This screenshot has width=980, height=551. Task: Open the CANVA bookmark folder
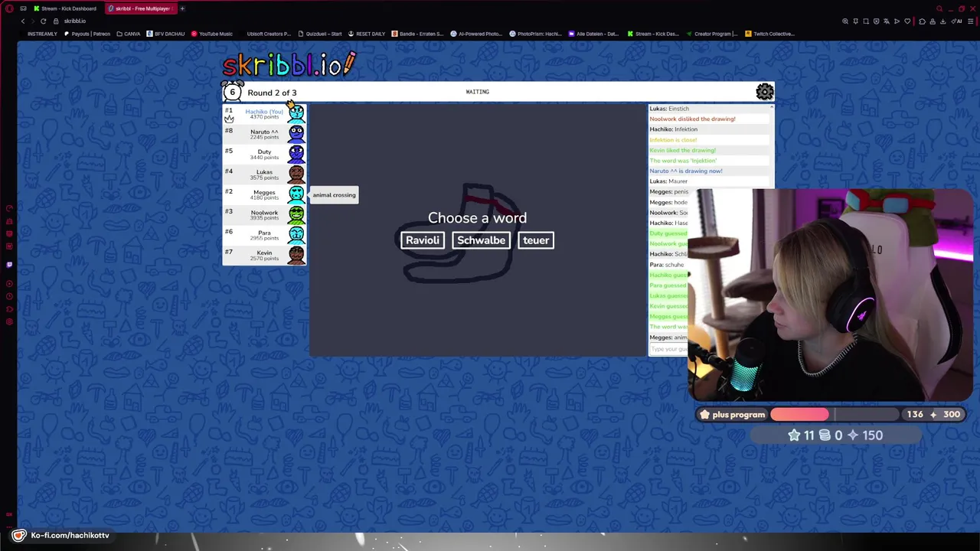(129, 34)
